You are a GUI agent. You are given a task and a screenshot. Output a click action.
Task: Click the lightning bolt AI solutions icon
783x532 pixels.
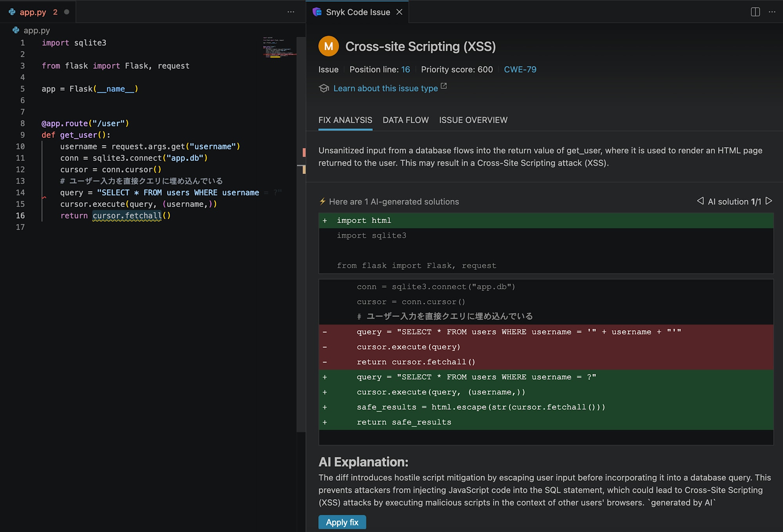[323, 201]
